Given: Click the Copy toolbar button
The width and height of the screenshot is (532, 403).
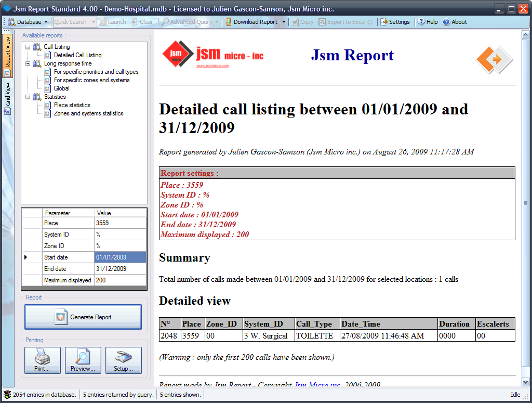Looking at the screenshot, I should point(303,22).
